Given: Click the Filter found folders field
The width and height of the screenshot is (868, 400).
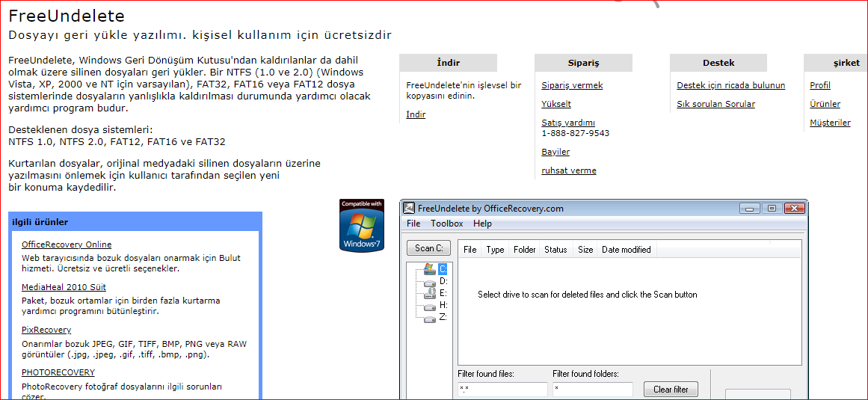Looking at the screenshot, I should [x=593, y=390].
